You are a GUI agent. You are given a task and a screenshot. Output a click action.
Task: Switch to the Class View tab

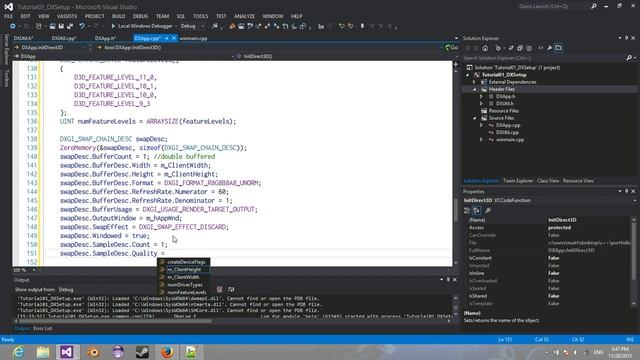548,181
